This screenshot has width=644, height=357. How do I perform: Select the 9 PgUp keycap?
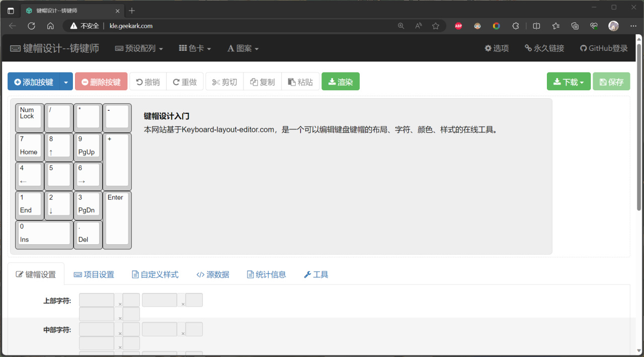tap(88, 147)
